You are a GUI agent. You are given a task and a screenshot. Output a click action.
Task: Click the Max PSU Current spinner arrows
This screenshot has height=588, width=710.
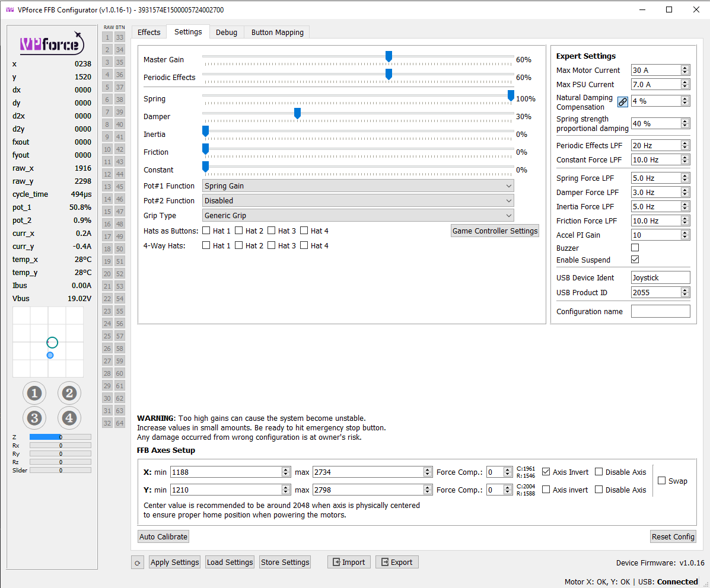coord(685,84)
